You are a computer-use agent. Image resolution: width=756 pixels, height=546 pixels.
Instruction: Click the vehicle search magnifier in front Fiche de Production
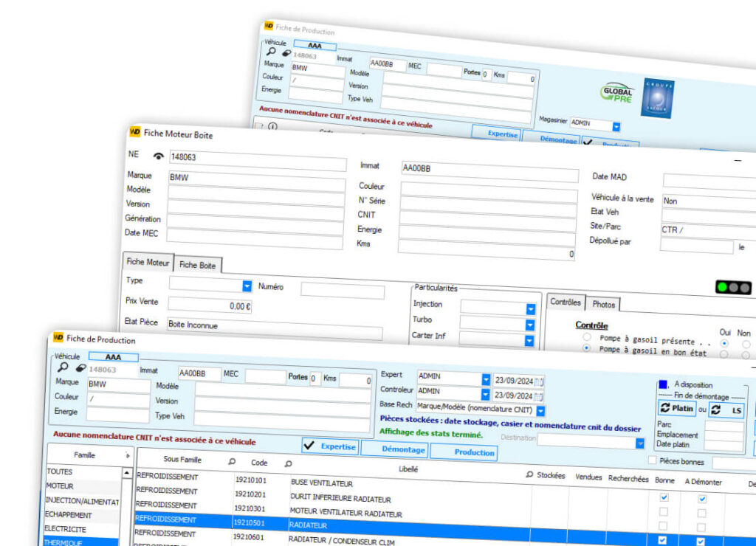[x=63, y=367]
